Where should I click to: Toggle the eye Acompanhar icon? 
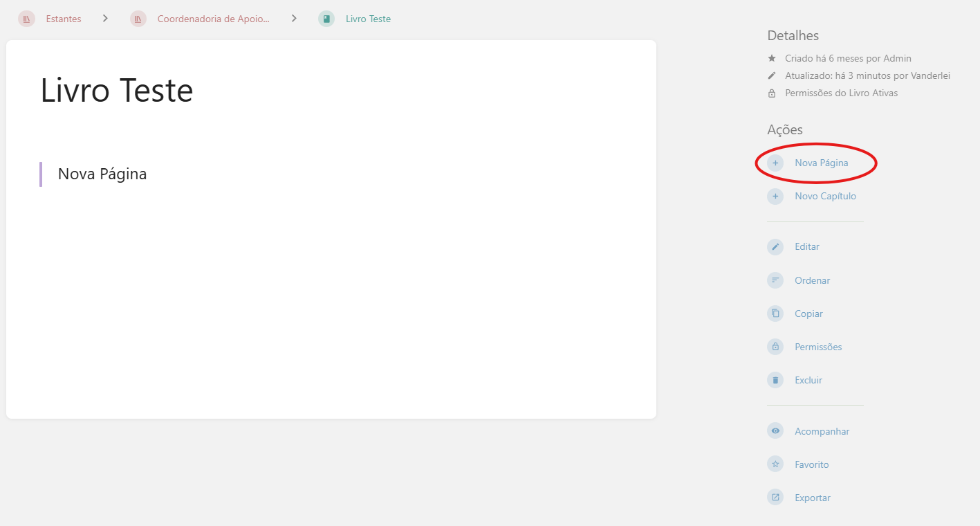(x=775, y=431)
